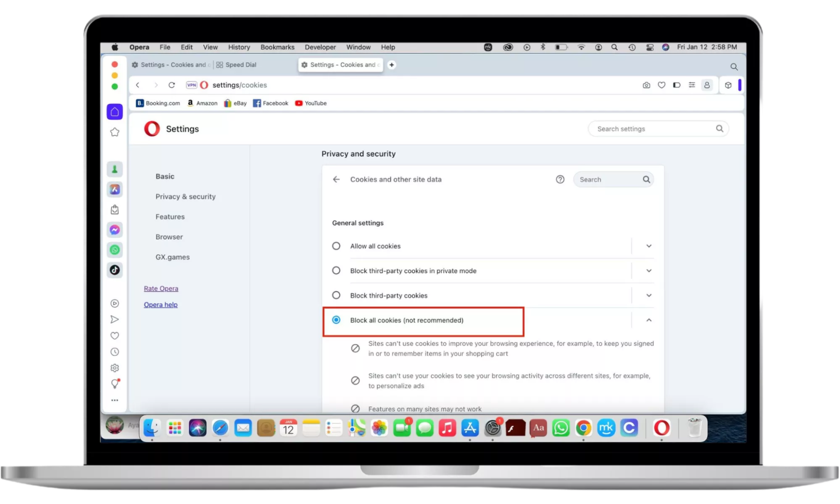This screenshot has width=840, height=504.
Task: Select Allow all cookies radio button
Action: coord(336,246)
